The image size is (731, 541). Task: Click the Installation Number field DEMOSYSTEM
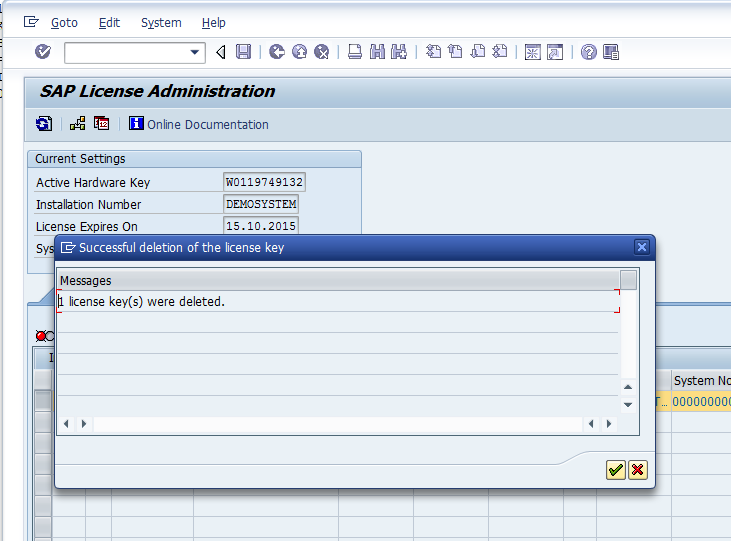pyautogui.click(x=261, y=204)
